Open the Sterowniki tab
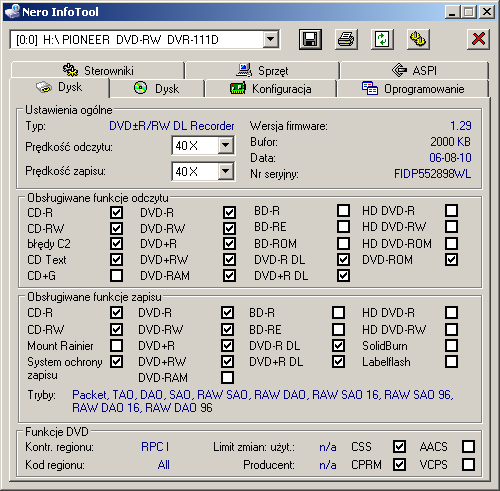Viewport: 500px width, 491px height. tap(98, 70)
